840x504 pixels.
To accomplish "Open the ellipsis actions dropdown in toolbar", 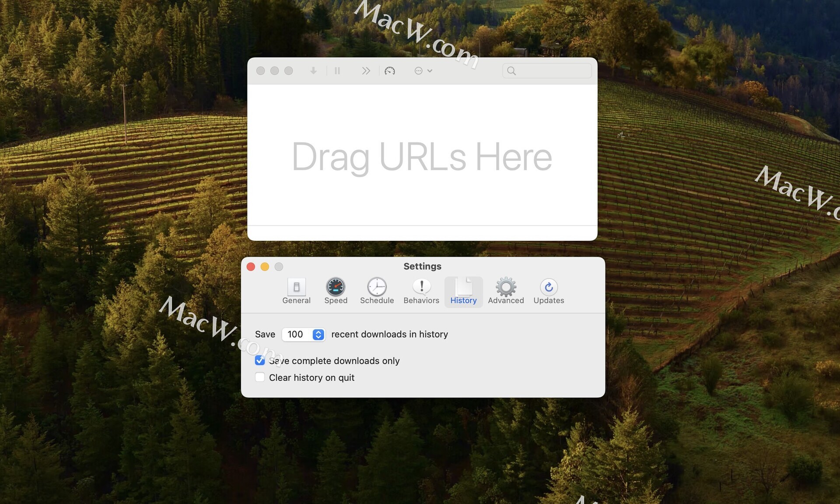I will coord(423,71).
